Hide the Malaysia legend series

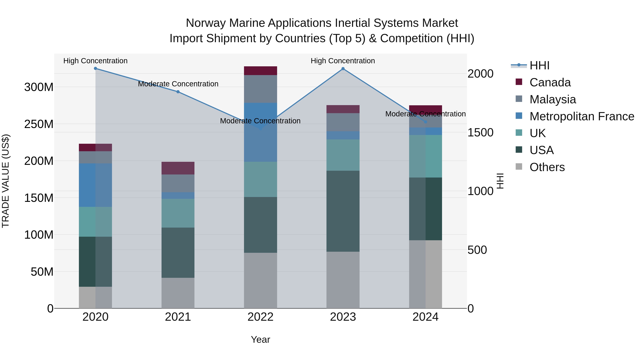click(545, 99)
